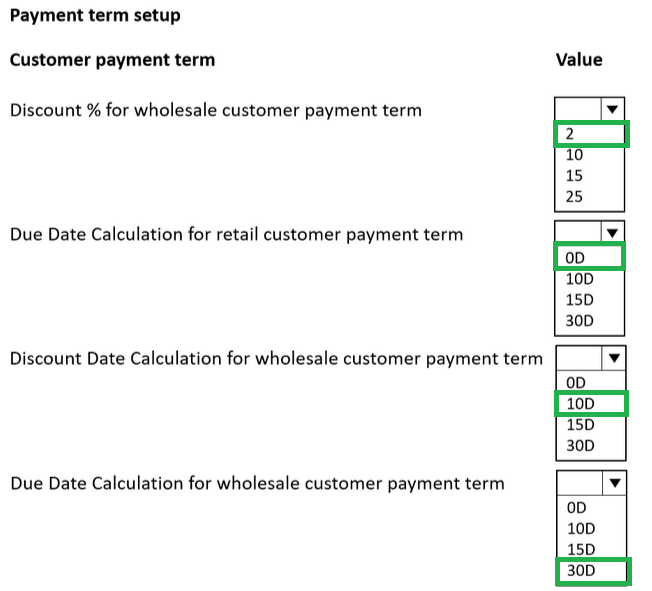Image resolution: width=652 pixels, height=591 pixels.
Task: Open the retail Due Date Calculation dropdown arrow
Action: pyautogui.click(x=612, y=233)
